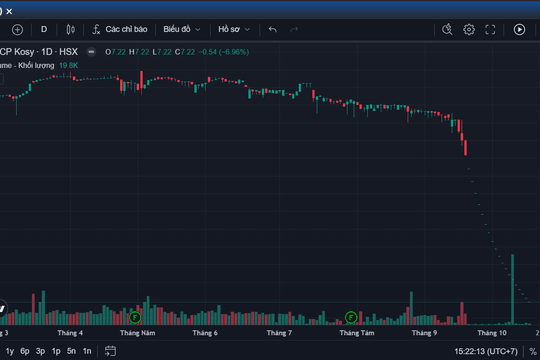Click the Tháng Tám time axis label
Image resolution: width=540 pixels, height=360 pixels.
357,333
